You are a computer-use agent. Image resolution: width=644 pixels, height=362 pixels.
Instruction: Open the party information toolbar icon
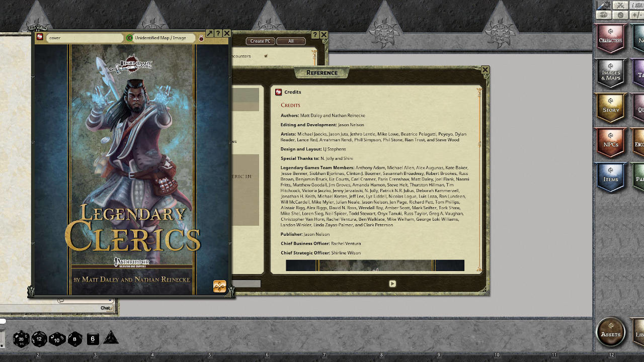click(x=637, y=5)
